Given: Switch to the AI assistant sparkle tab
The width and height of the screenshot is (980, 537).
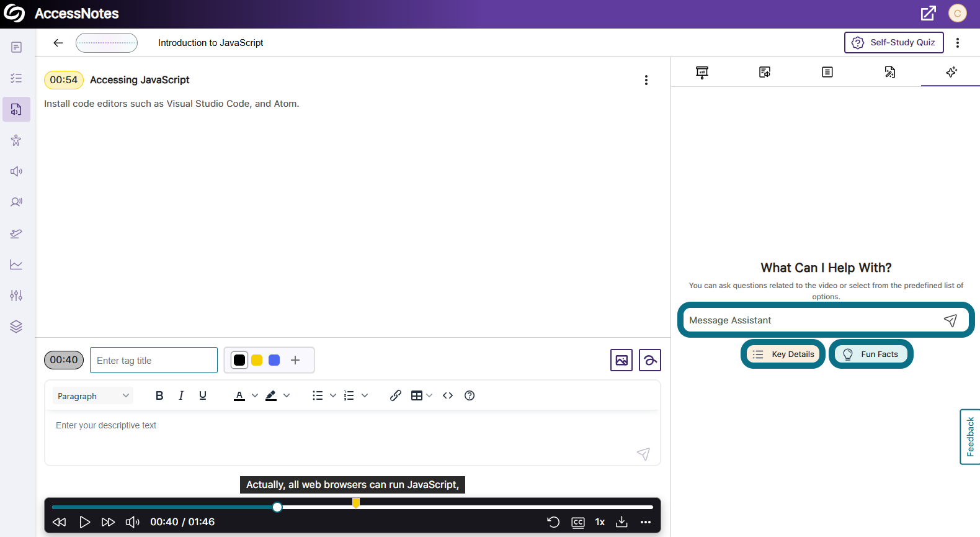Looking at the screenshot, I should pyautogui.click(x=951, y=72).
